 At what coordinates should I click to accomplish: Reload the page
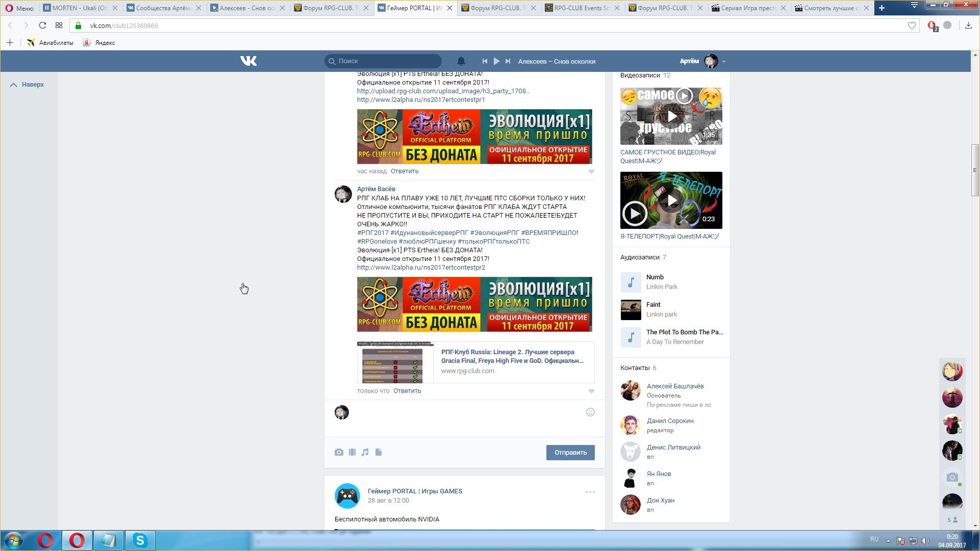(43, 25)
